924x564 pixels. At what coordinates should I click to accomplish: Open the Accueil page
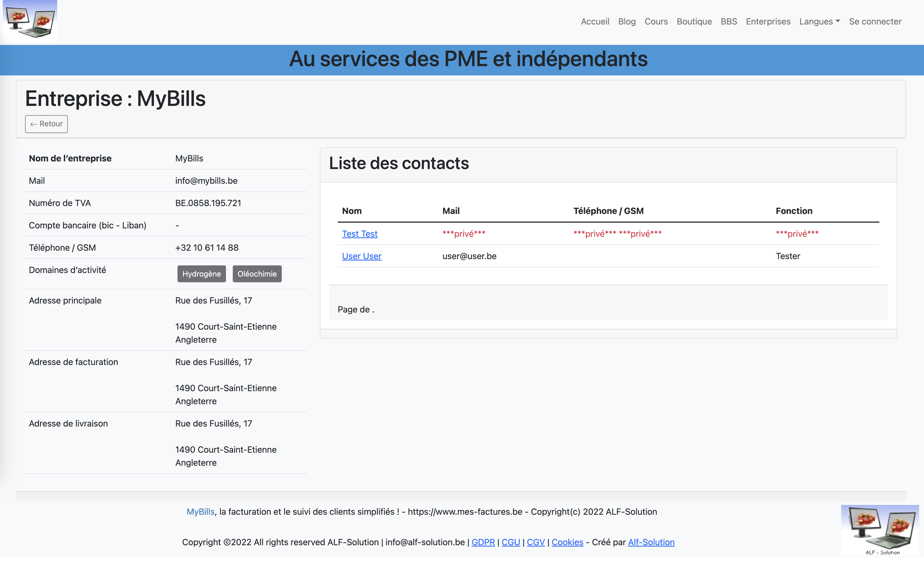coord(595,22)
